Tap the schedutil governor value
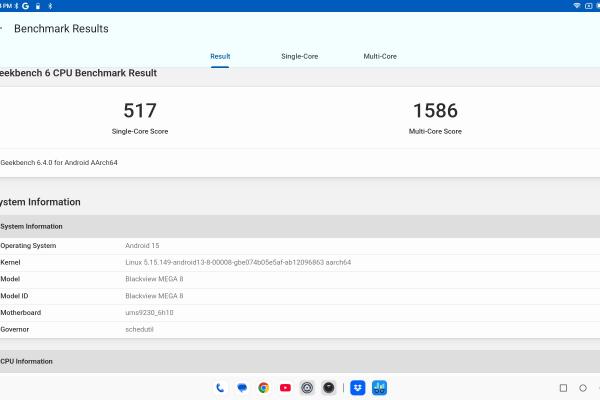Viewport: 600px width, 400px height. coord(139,330)
